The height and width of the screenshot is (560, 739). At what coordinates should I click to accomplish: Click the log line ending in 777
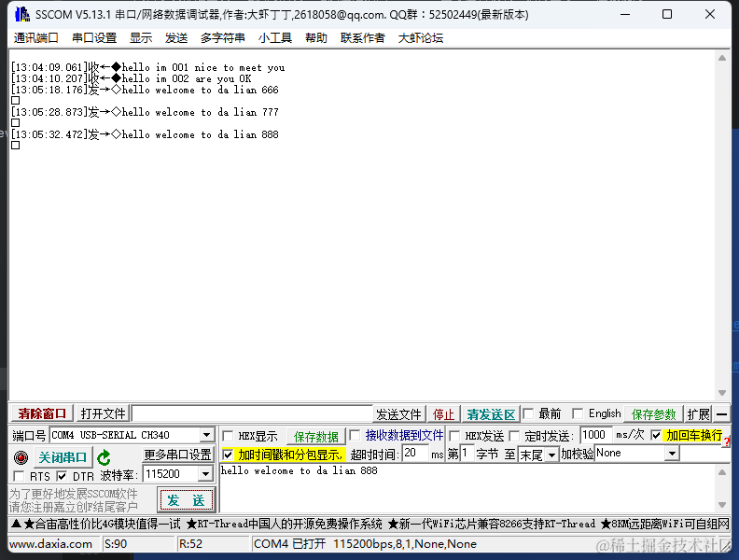(x=145, y=112)
